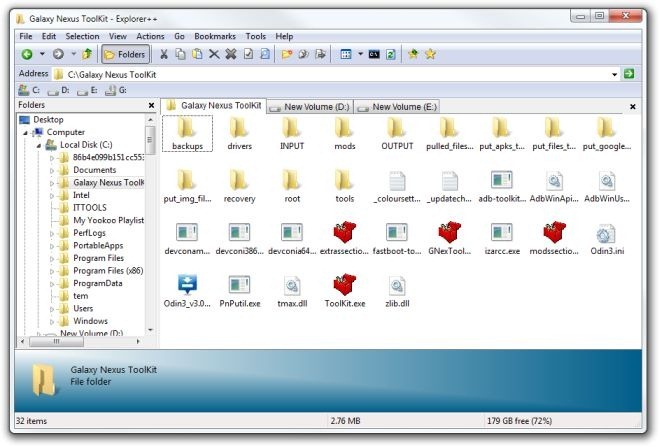Select the OUTPUT folder

(397, 134)
